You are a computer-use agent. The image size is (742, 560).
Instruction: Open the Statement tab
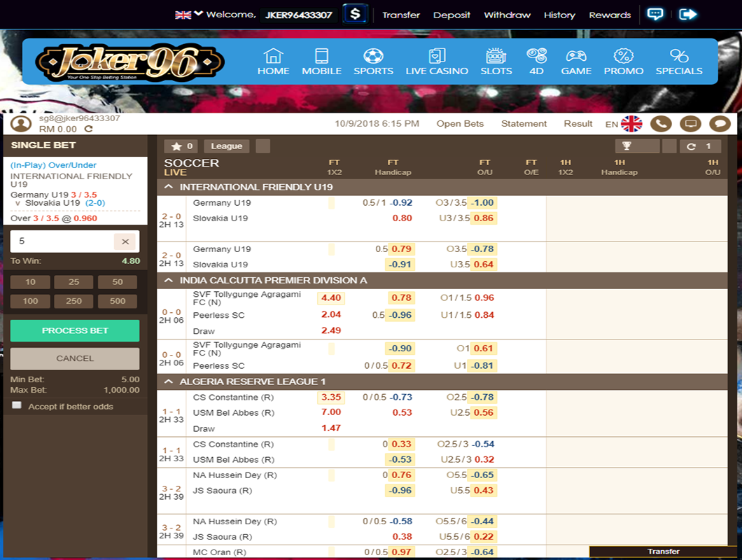click(524, 124)
